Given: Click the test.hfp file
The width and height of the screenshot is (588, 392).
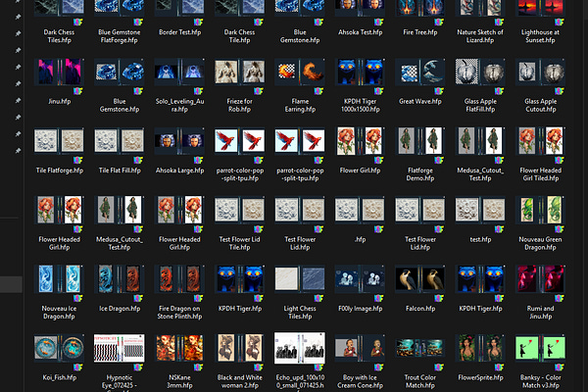Looking at the screenshot, I should coord(480,220).
